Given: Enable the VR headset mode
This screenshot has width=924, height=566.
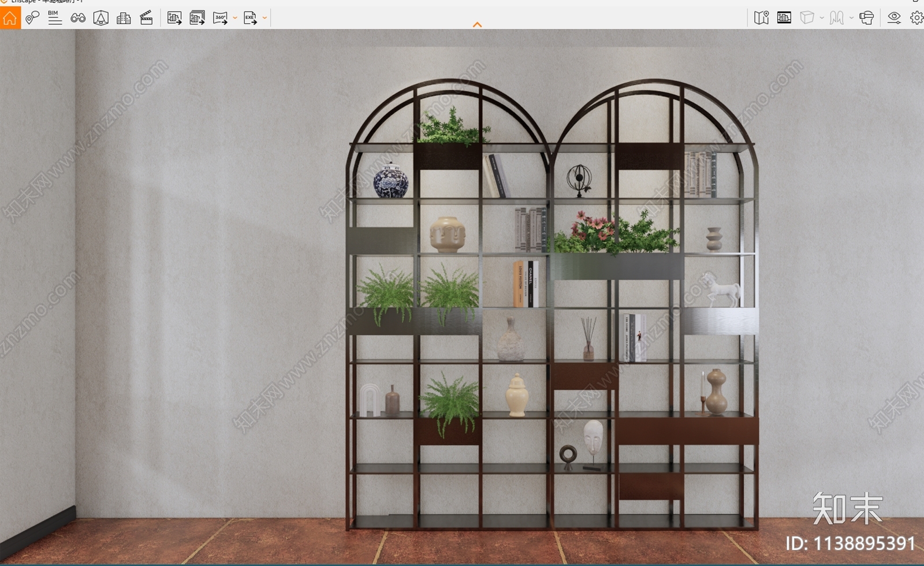Looking at the screenshot, I should [866, 18].
